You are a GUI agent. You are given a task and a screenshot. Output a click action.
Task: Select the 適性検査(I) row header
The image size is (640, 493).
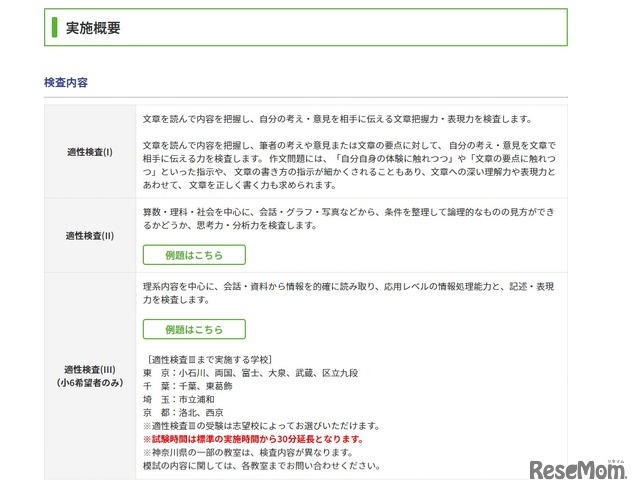click(90, 152)
